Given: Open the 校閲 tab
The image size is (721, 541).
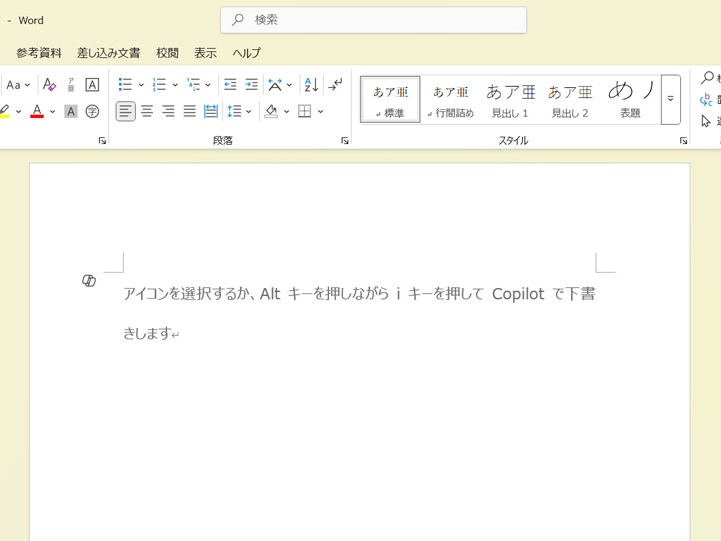Looking at the screenshot, I should (x=167, y=53).
